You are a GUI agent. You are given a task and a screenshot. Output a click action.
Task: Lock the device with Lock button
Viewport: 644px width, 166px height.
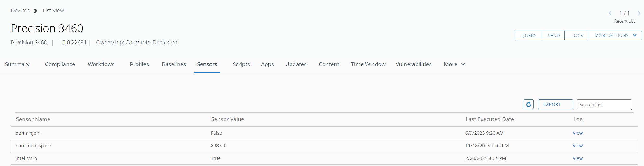(x=577, y=36)
